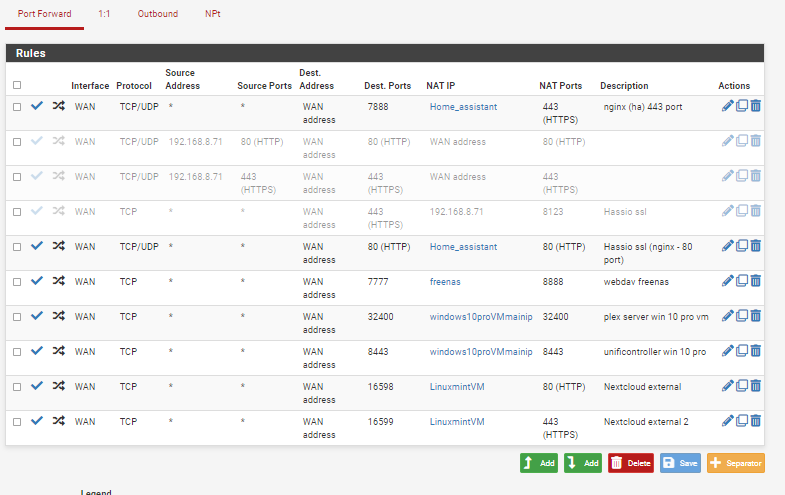
Task: Enable the disabled Hassio ssl 8123 rule checkmark
Action: (37, 211)
